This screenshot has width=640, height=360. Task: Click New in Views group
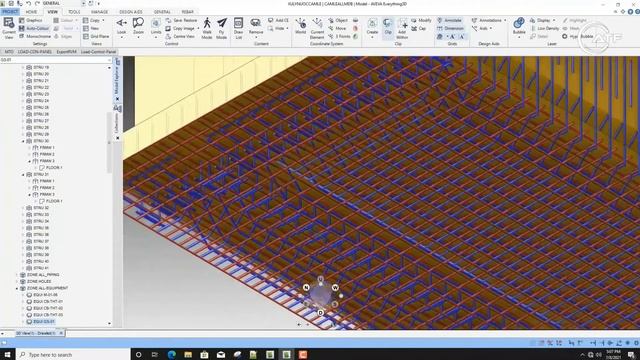(91, 29)
